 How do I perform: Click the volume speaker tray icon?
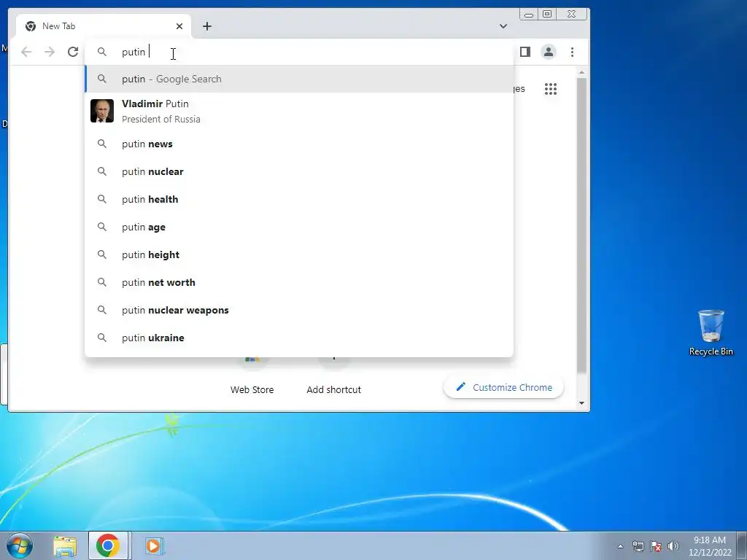[673, 546]
